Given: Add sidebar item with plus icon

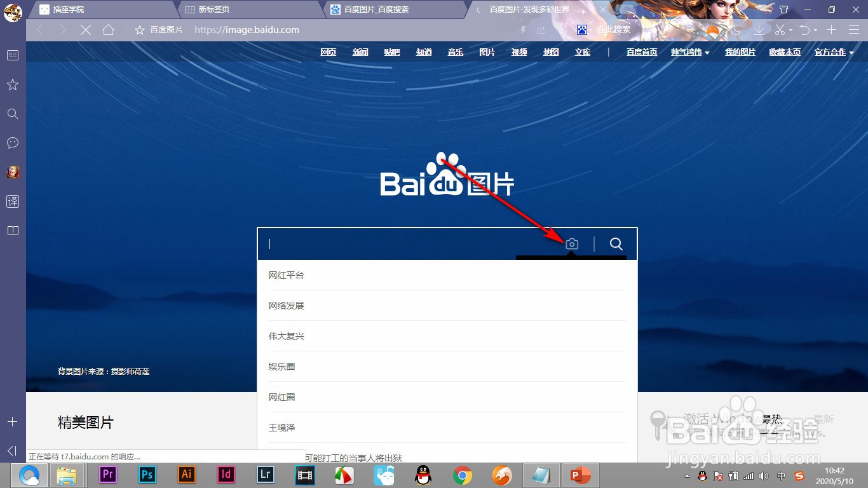Looking at the screenshot, I should tap(12, 422).
